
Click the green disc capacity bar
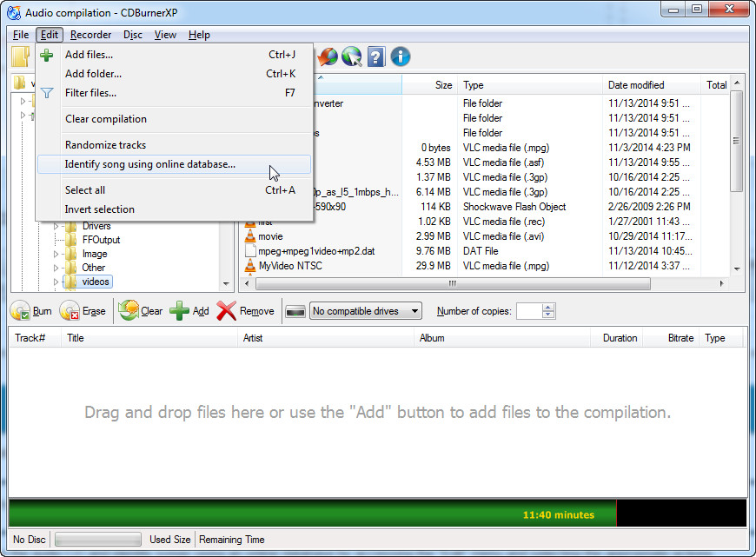point(313,514)
